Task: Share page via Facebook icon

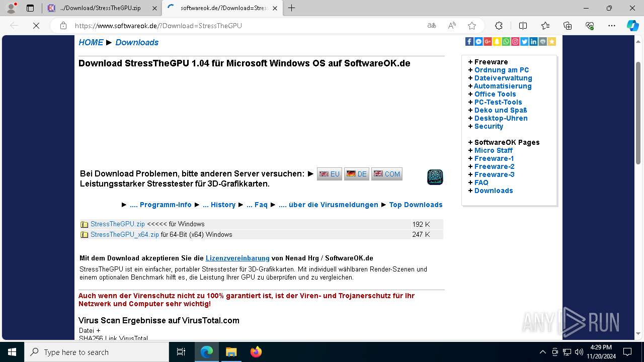Action: 469,42
